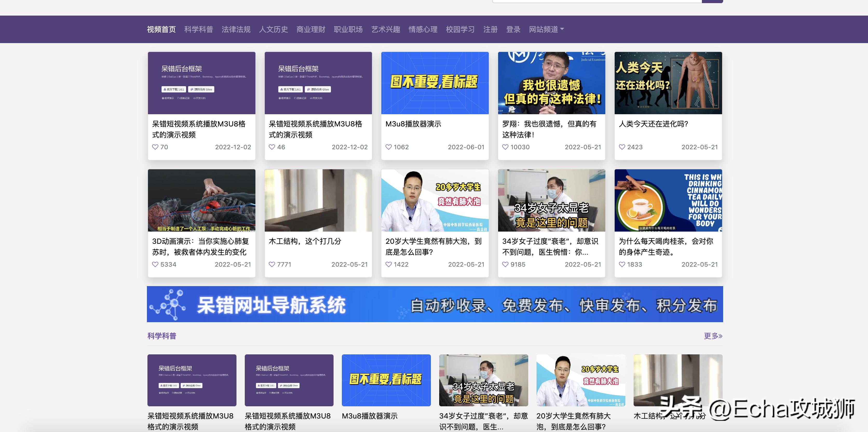Toggle like on the 3D动画演示 CPR video
868x432 pixels.
(155, 265)
